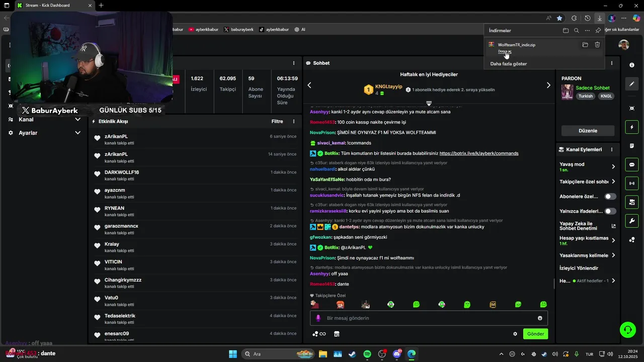
Task: Click the profile avatar at top right
Action: 624,45
